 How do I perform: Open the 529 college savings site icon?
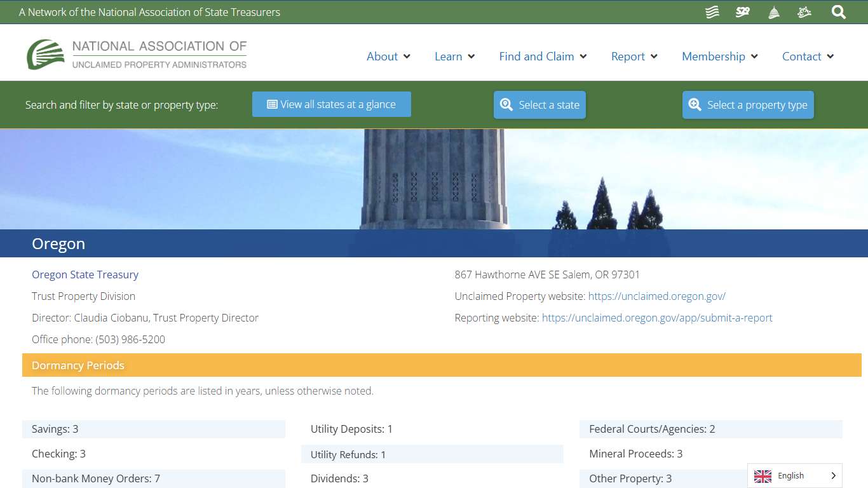[x=742, y=11]
